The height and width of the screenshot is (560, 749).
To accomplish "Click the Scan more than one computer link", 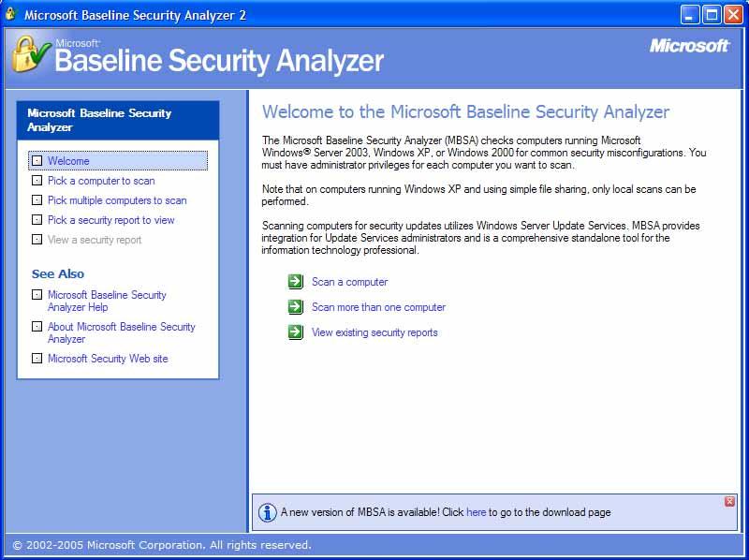I will (x=378, y=307).
